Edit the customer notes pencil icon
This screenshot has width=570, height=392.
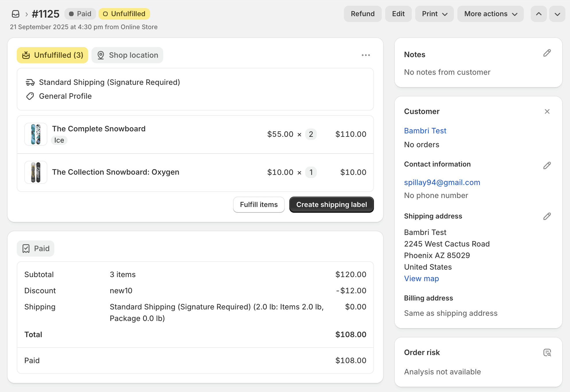pyautogui.click(x=547, y=53)
